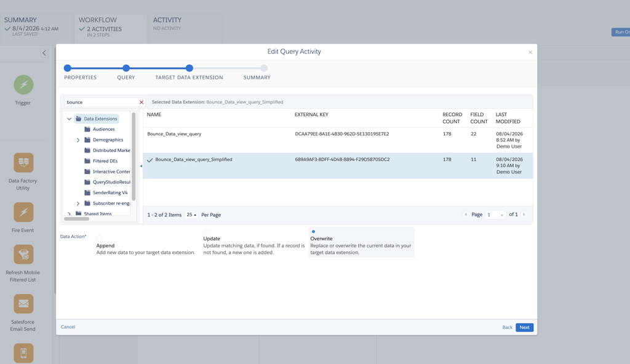Click the page number input field
The width and height of the screenshot is (630, 364).
492,215
